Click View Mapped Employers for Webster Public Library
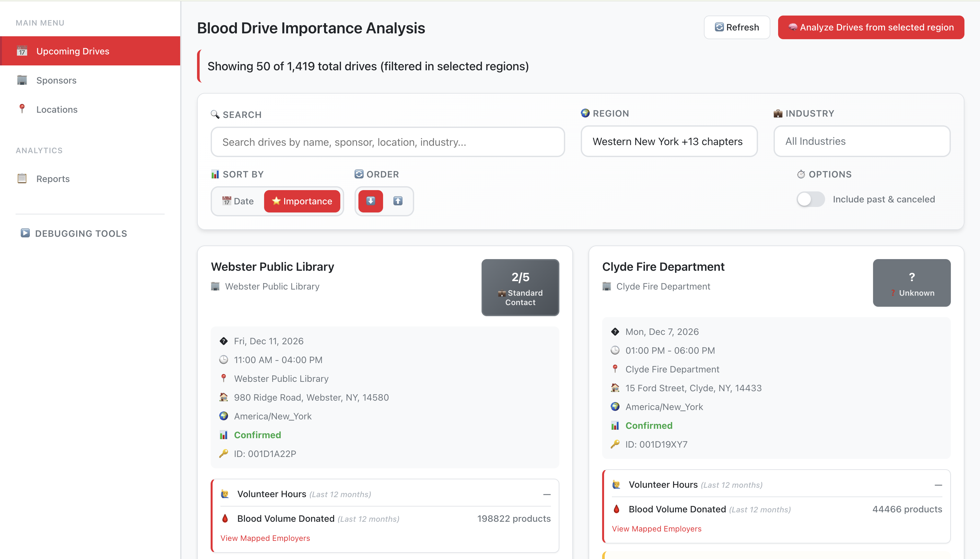980x559 pixels. pyautogui.click(x=265, y=538)
